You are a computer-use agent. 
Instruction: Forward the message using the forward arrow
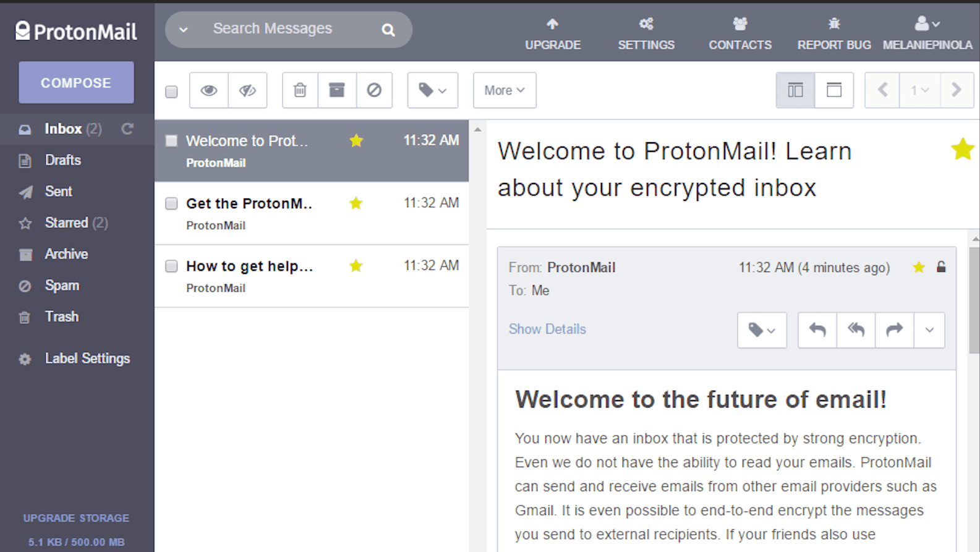pyautogui.click(x=894, y=330)
